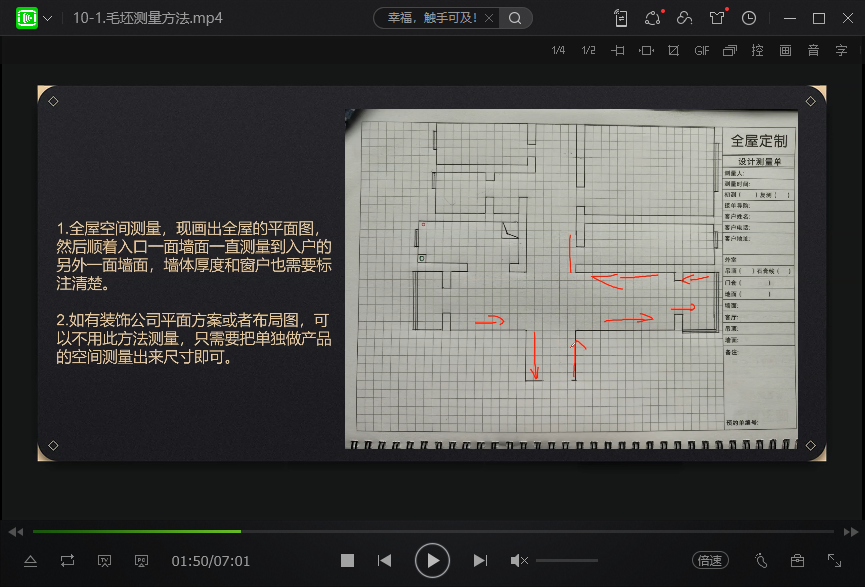Start GIF capture
This screenshot has width=865, height=587.
coord(702,51)
